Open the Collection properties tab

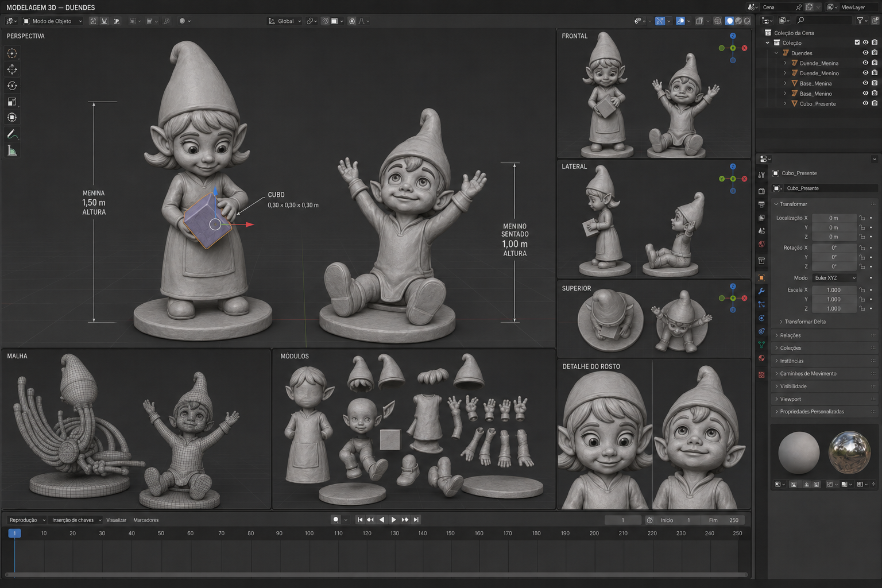(761, 261)
